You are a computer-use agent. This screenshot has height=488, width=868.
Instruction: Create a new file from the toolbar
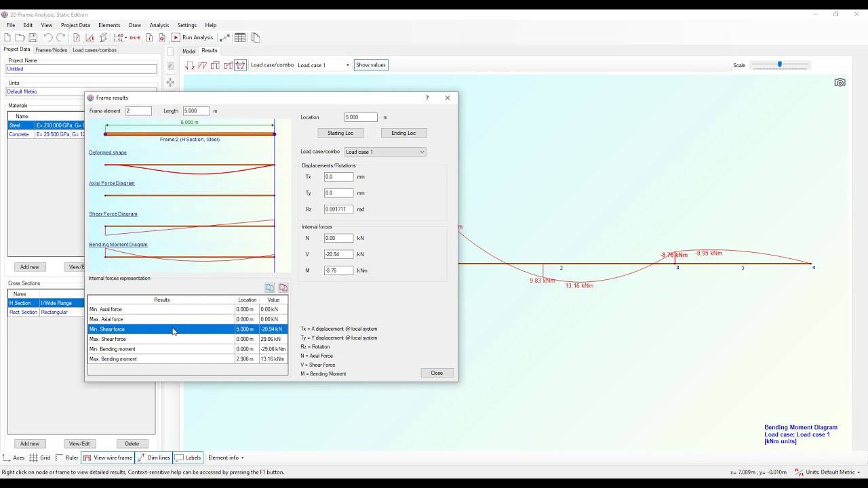click(x=7, y=37)
